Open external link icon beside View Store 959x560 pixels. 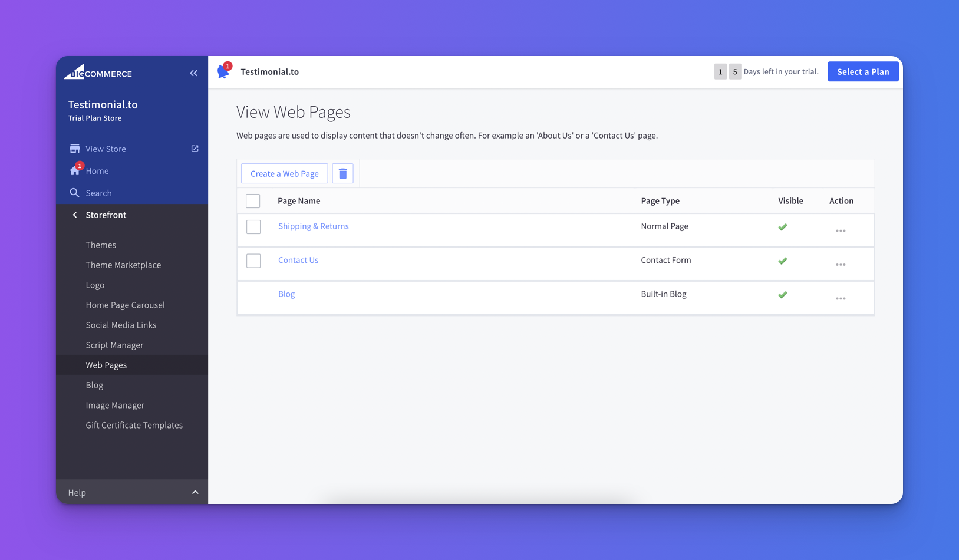click(x=195, y=149)
